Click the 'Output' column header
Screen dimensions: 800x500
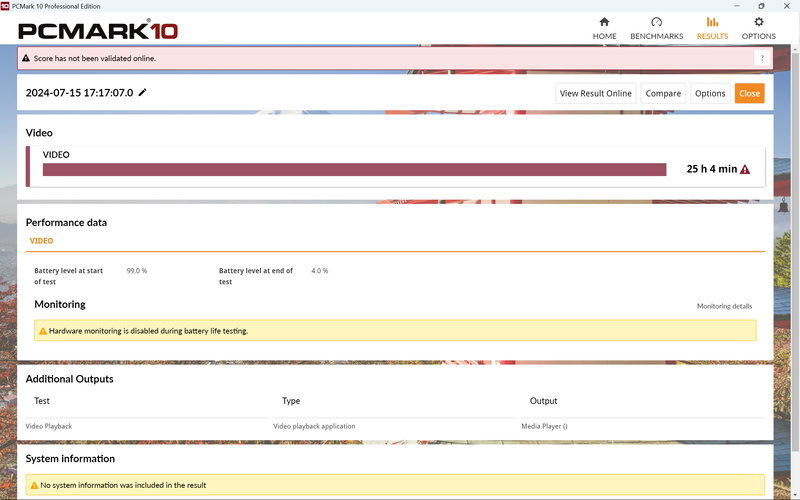[543, 401]
